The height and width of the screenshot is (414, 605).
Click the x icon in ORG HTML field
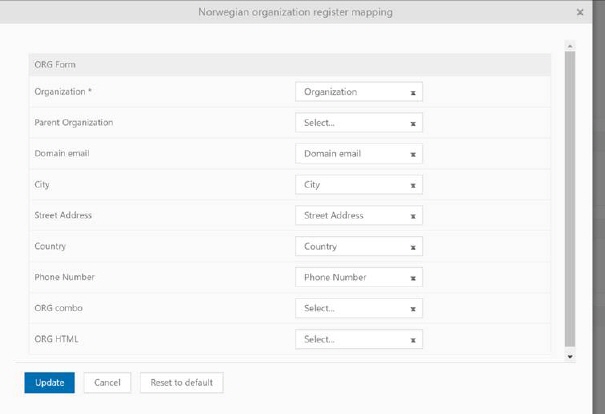(x=413, y=340)
